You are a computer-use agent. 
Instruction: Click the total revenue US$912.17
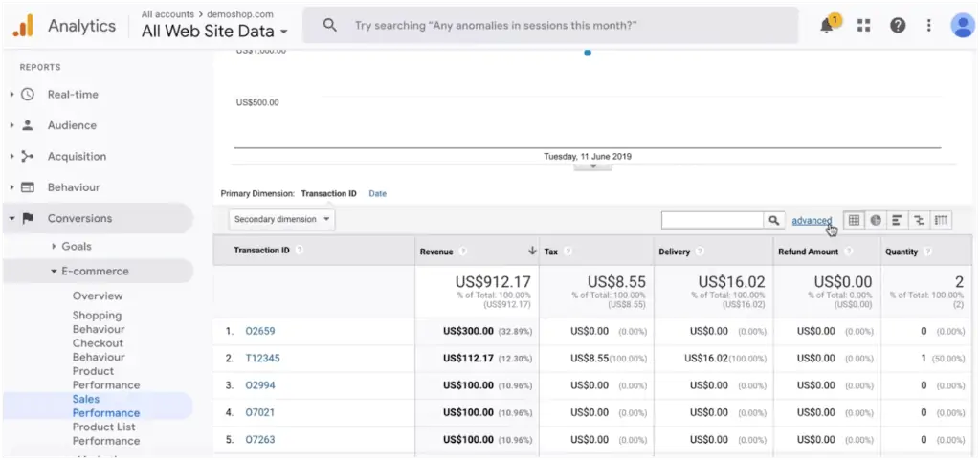pos(493,281)
